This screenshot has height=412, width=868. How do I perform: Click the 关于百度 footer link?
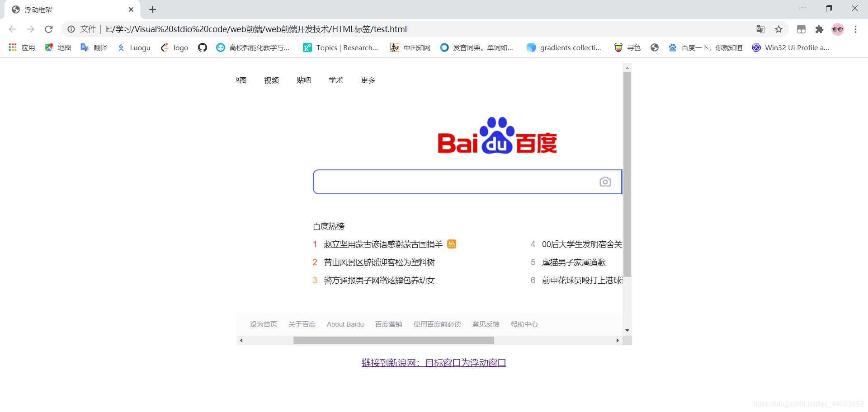(302, 324)
